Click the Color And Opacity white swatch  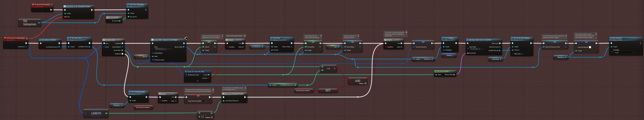coord(590,47)
